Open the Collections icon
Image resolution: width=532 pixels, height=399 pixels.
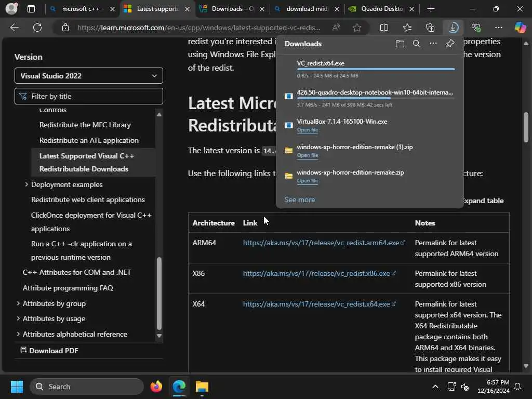point(430,28)
